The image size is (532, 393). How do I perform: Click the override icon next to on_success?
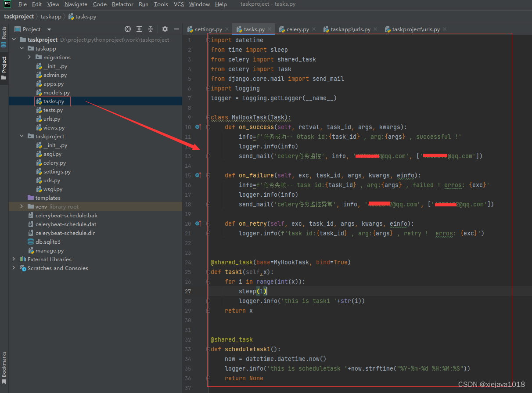(x=198, y=127)
